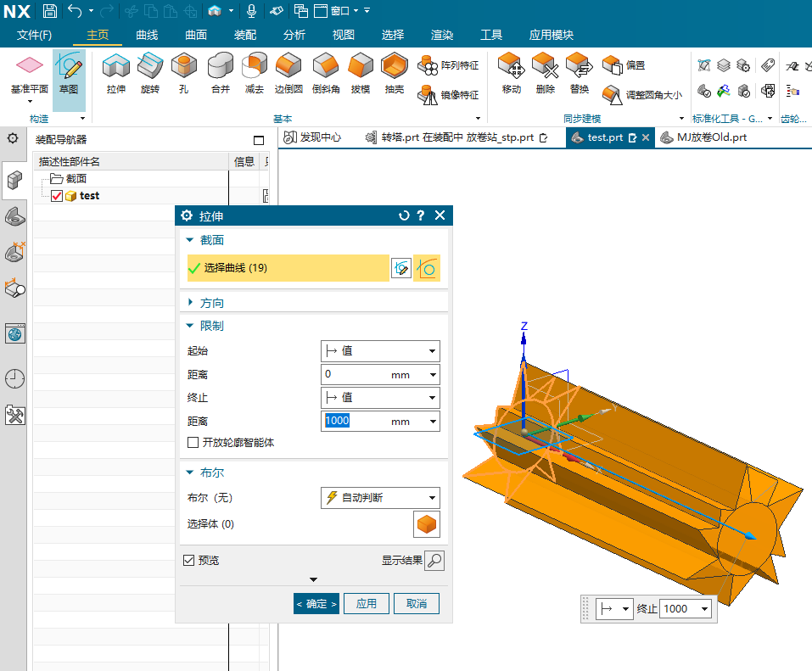The height and width of the screenshot is (671, 812).
Task: Open navigator settings gear icon
Action: point(13,138)
